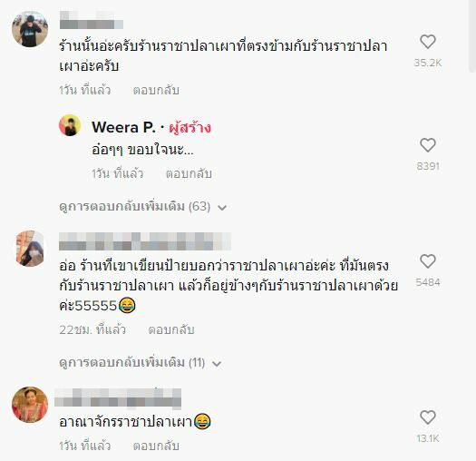Screen dimensions: 476x461
Task: Open avatar of the last commenter
Action: coord(30,405)
